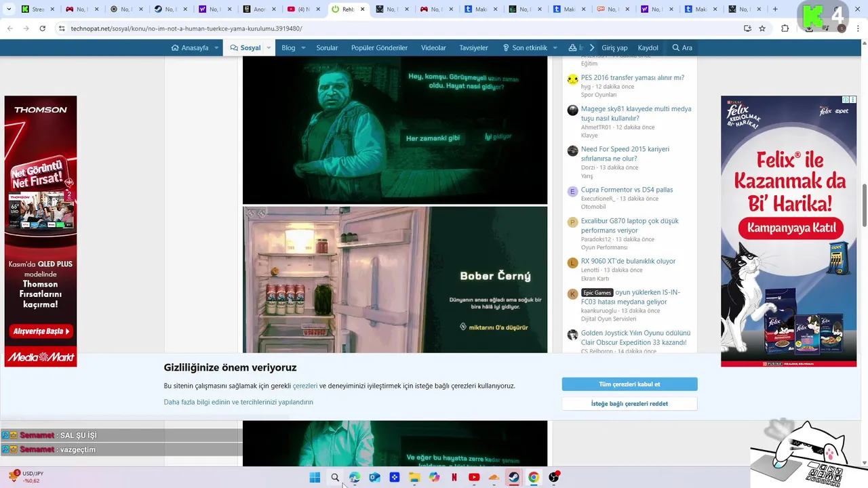
Task: Open Popüler Gönderiler nav item
Action: 379,48
